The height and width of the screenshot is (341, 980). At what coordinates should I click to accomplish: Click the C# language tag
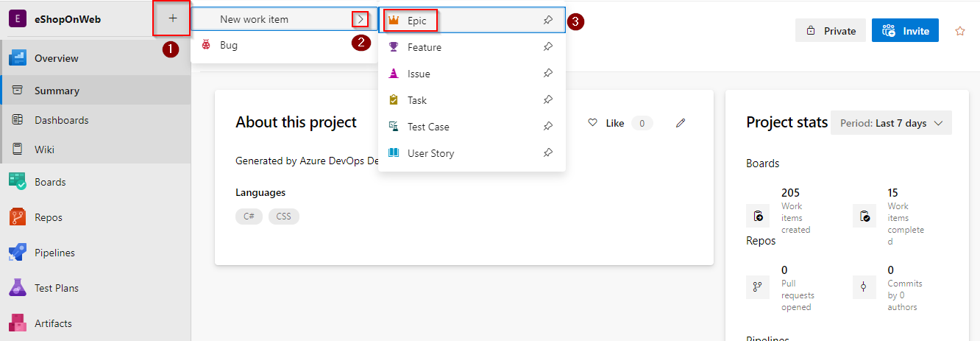pos(249,217)
